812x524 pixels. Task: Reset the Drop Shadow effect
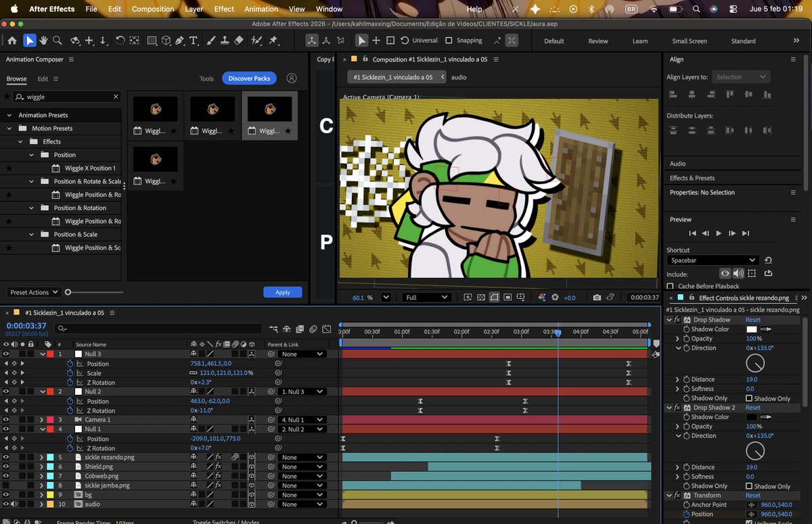point(753,320)
